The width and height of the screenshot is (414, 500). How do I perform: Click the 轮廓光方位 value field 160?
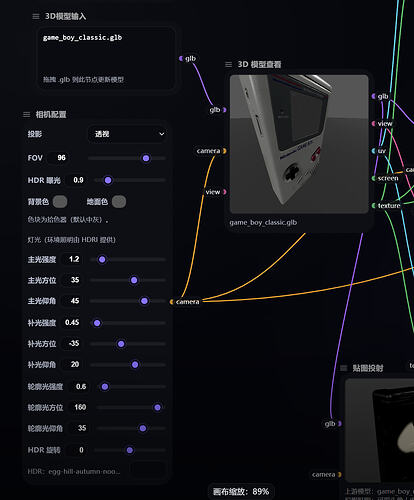click(x=79, y=407)
